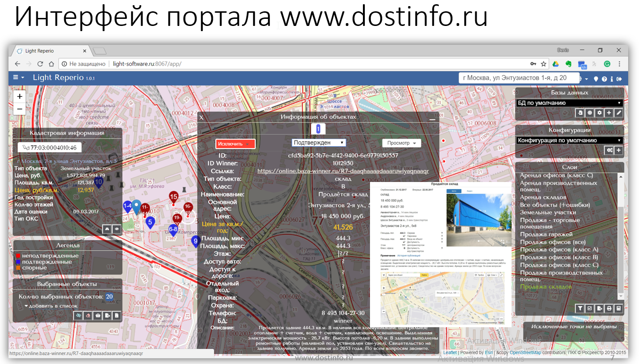Screen dimensions: 639x364
Task: Add a new configuration with plus icon
Action: pos(618,150)
